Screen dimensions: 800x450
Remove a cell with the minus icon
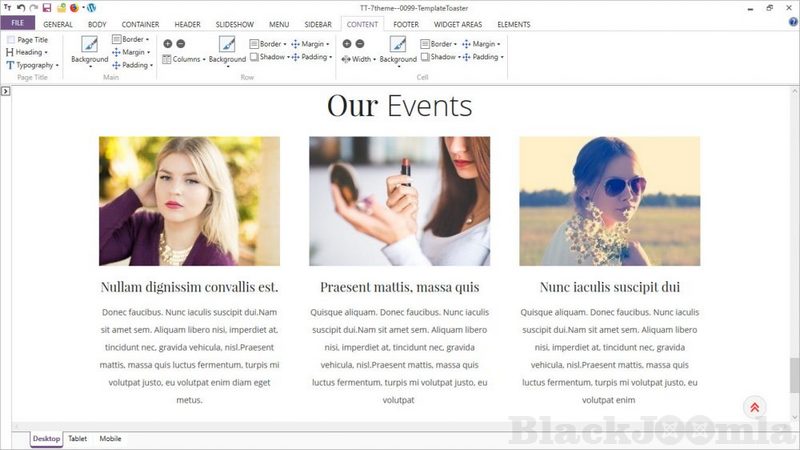[360, 44]
